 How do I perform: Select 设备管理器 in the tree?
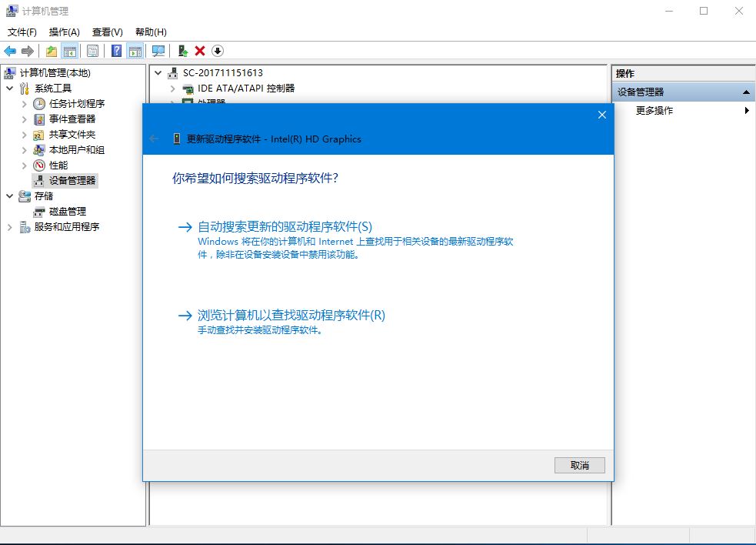tap(72, 181)
